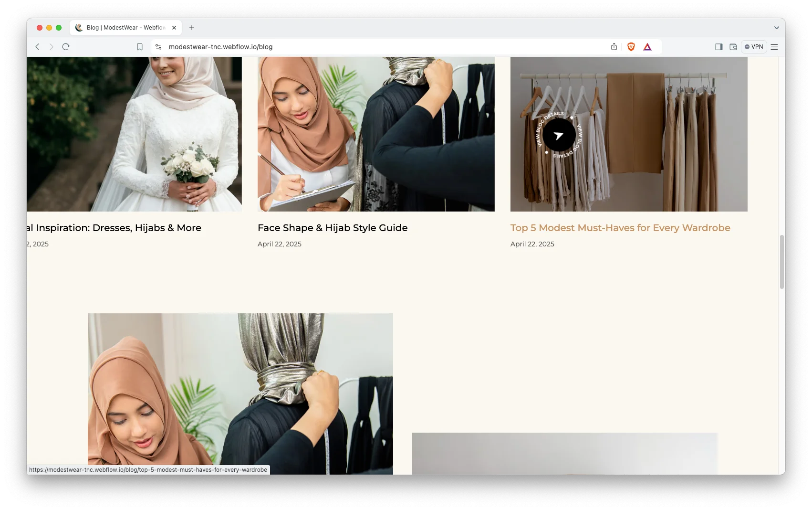The height and width of the screenshot is (510, 812).
Task: Open the hamburger main menu
Action: (x=774, y=47)
